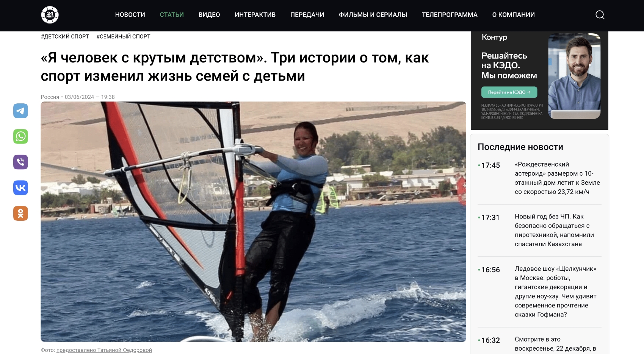Share article via WhatsApp icon
This screenshot has width=644, height=354.
(x=21, y=136)
